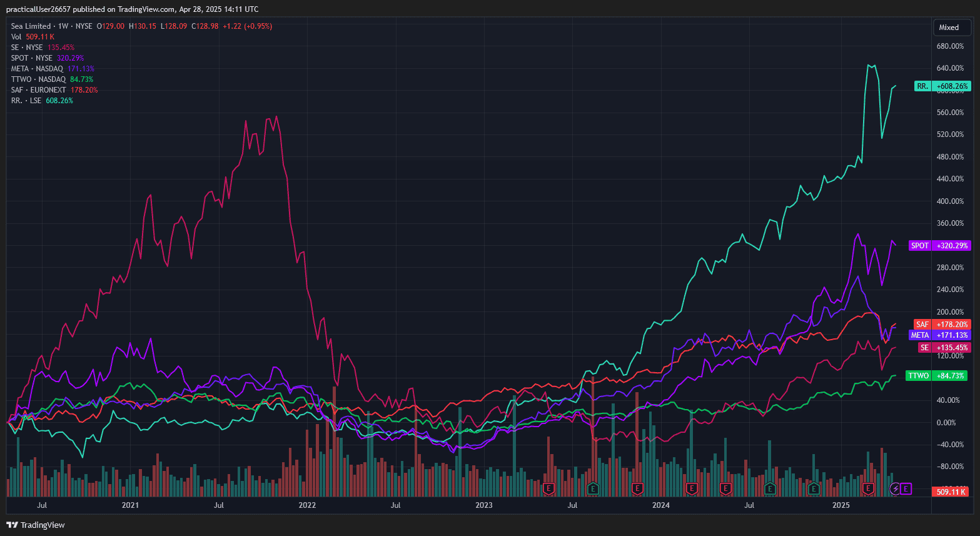Open the Mixed price scale mode menu
This screenshot has height=536, width=980.
(x=951, y=27)
